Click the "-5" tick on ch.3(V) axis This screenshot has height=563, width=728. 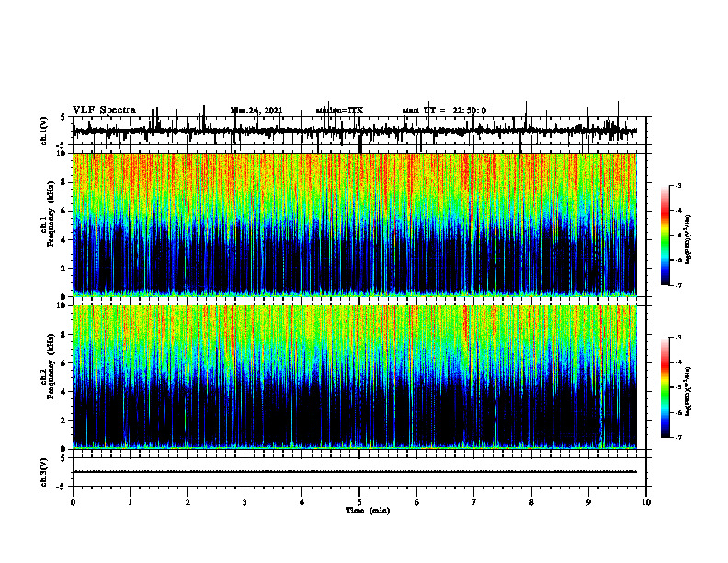62,487
